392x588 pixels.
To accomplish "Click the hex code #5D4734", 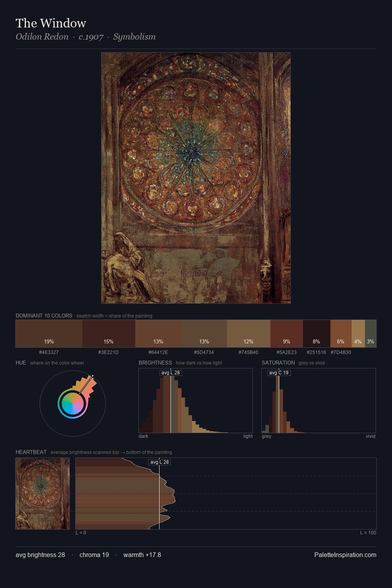I will (x=204, y=352).
